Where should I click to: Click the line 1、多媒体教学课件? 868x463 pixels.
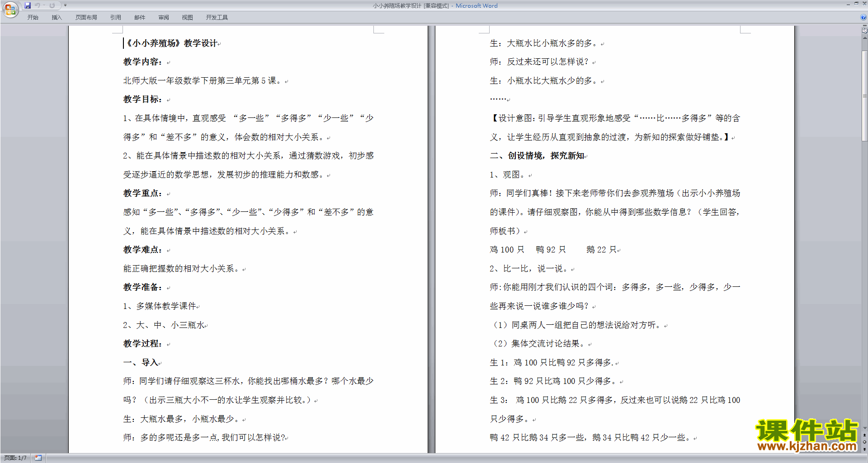(x=160, y=306)
